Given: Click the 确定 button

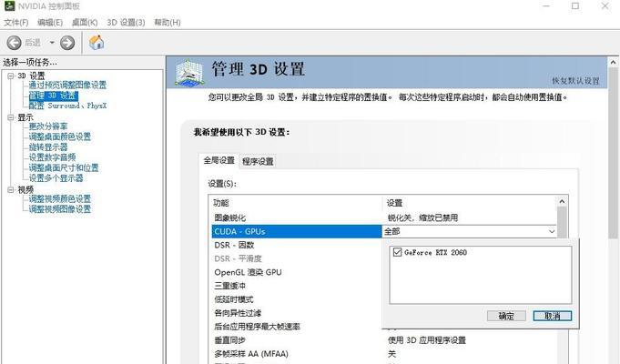Looking at the screenshot, I should [x=506, y=316].
